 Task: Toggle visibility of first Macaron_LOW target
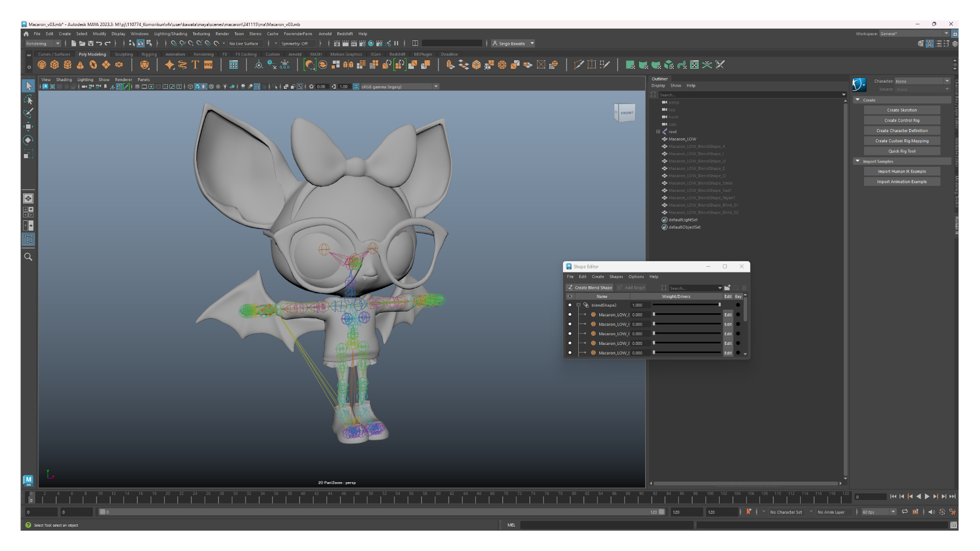pyautogui.click(x=570, y=315)
